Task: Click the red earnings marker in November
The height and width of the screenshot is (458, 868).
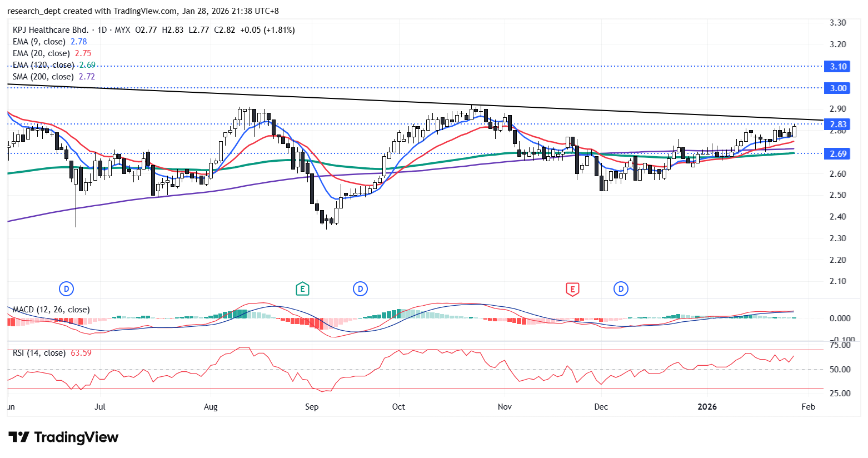Action: click(x=572, y=288)
